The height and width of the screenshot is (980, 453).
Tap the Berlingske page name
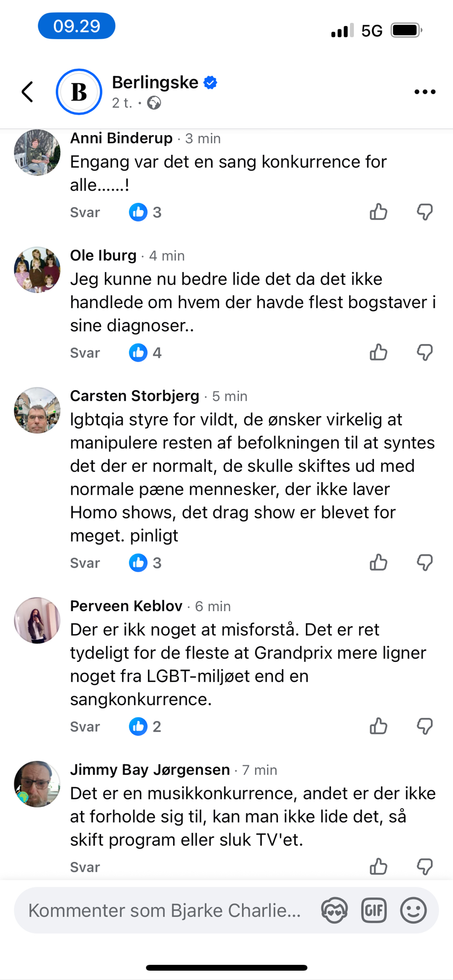tap(155, 82)
